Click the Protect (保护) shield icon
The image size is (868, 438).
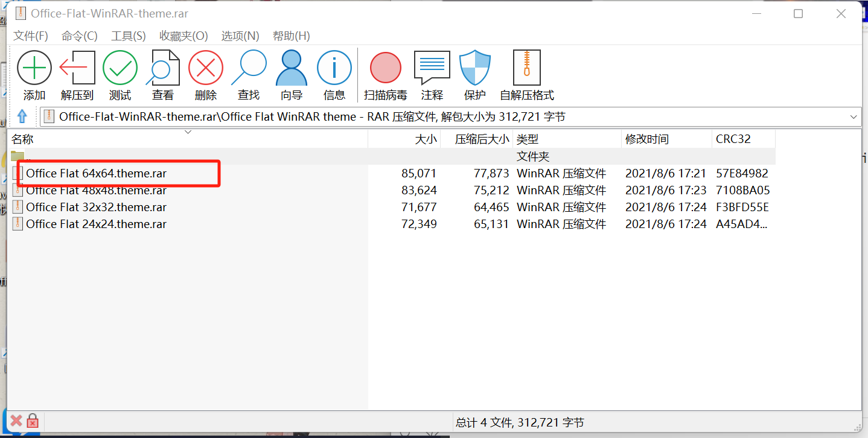pos(475,68)
